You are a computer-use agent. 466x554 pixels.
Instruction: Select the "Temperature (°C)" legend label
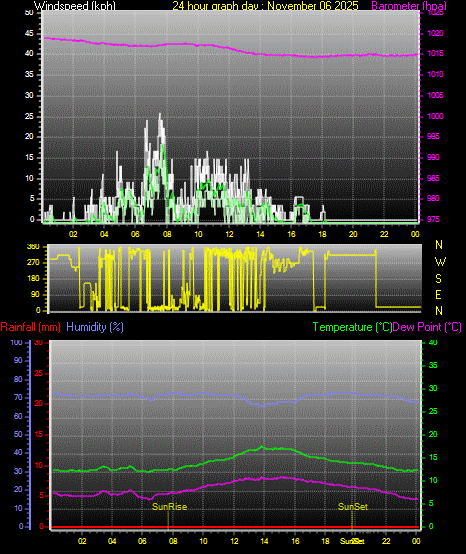[x=352, y=327]
